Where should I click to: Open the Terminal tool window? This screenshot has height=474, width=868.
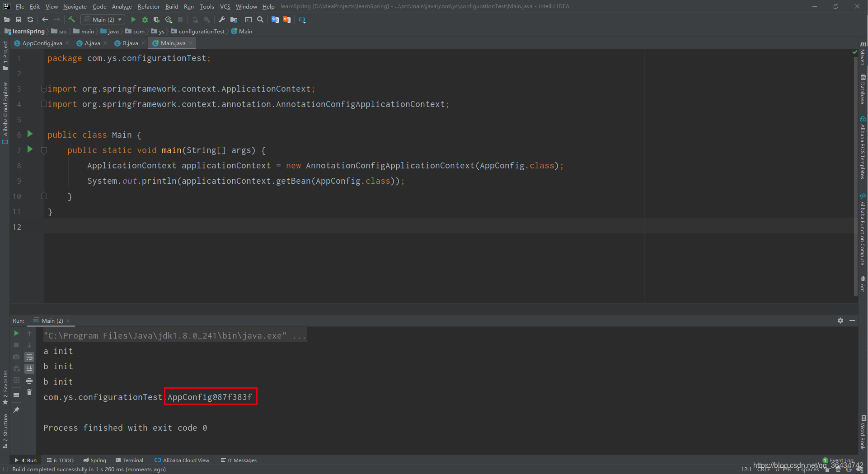(x=129, y=460)
